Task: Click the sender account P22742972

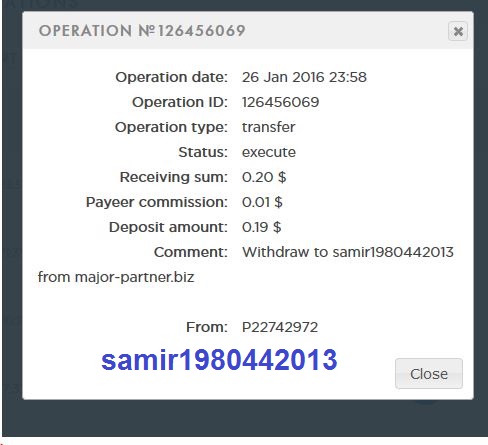Action: click(280, 327)
